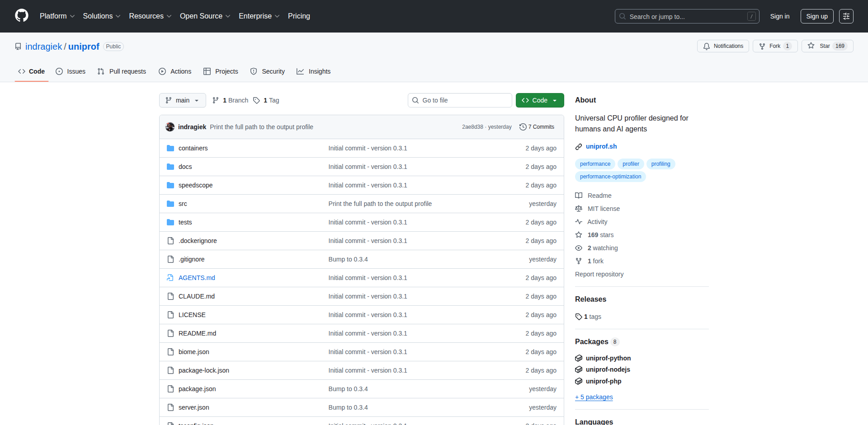
Task: Expand the Enterprise menu
Action: (259, 16)
